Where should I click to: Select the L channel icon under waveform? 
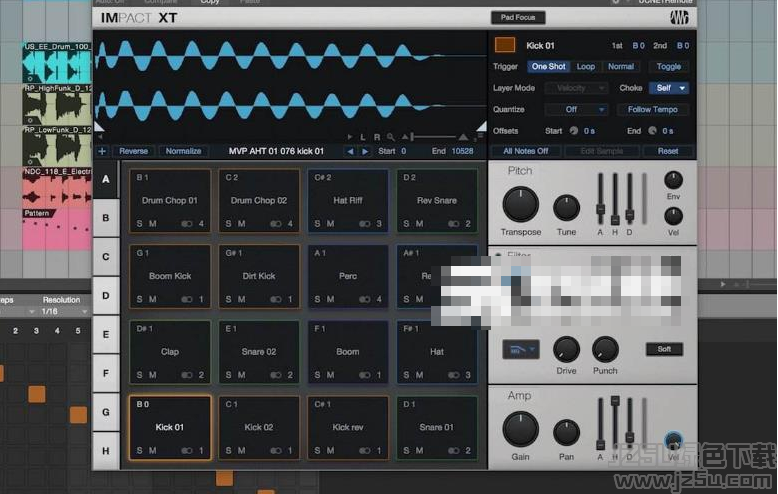363,137
